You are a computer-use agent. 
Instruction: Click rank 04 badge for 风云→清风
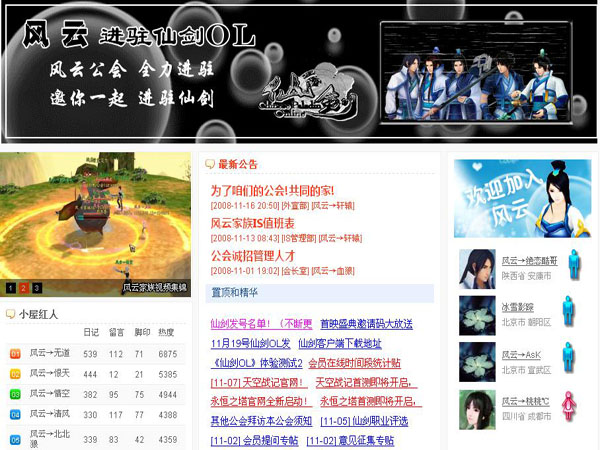tap(15, 414)
